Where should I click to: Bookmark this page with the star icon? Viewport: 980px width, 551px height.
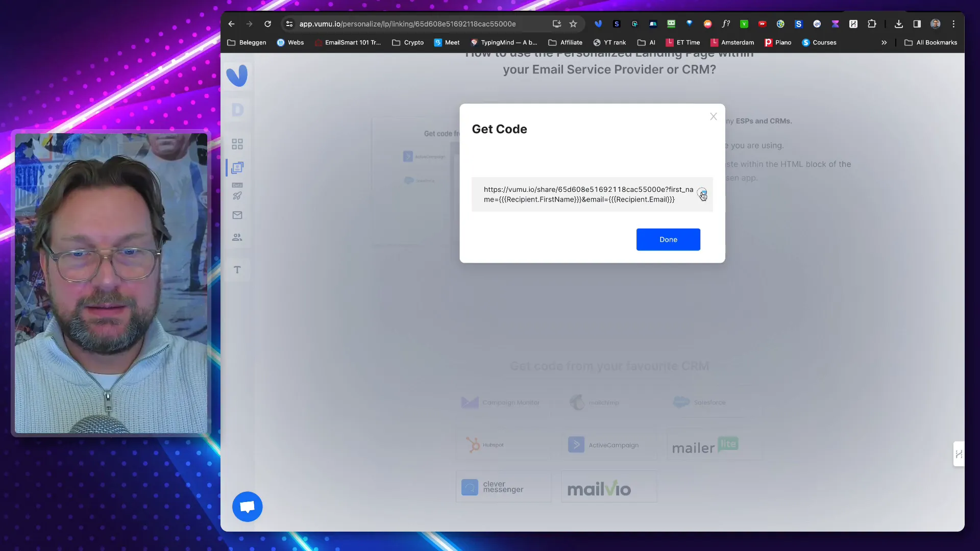pos(573,24)
